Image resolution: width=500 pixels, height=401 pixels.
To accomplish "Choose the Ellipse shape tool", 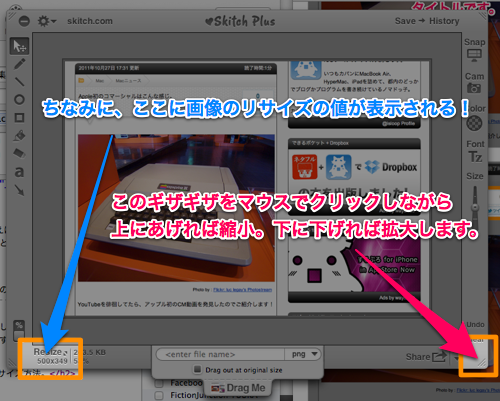I will tap(19, 99).
